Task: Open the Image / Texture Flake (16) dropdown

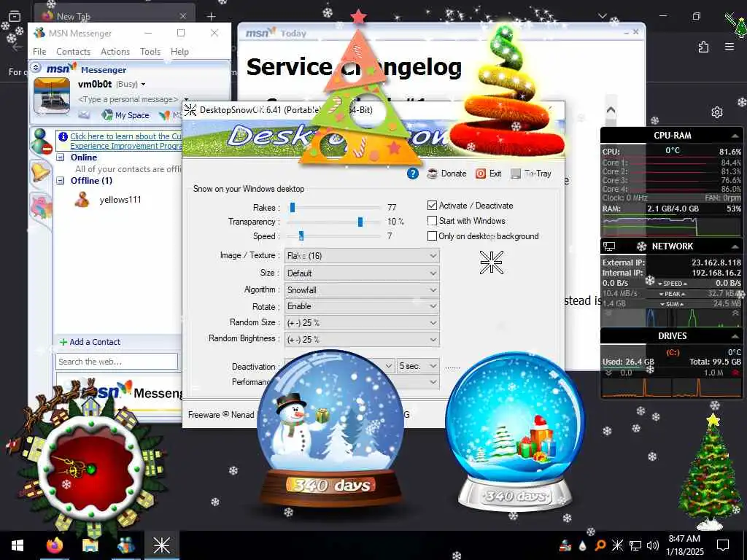Action: 362,256
